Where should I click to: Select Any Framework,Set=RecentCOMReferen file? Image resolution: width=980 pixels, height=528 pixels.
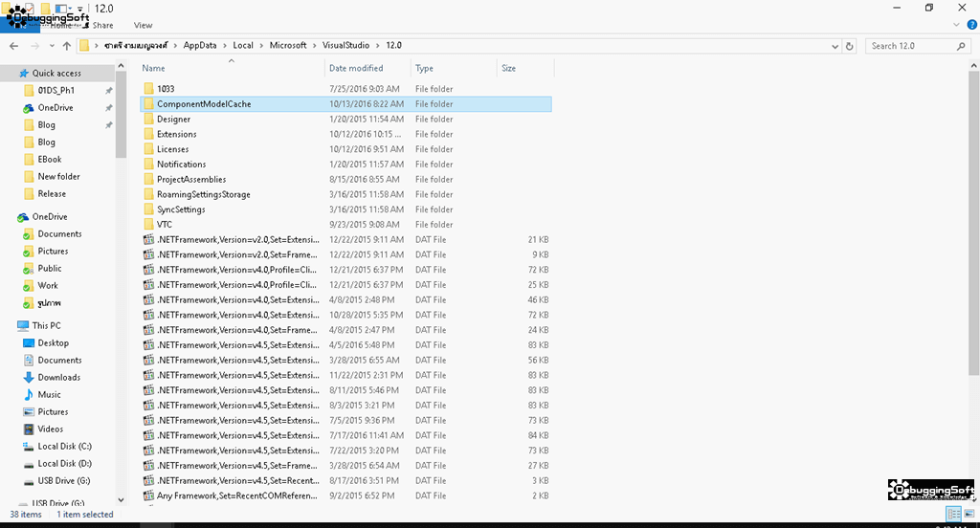(x=345, y=495)
